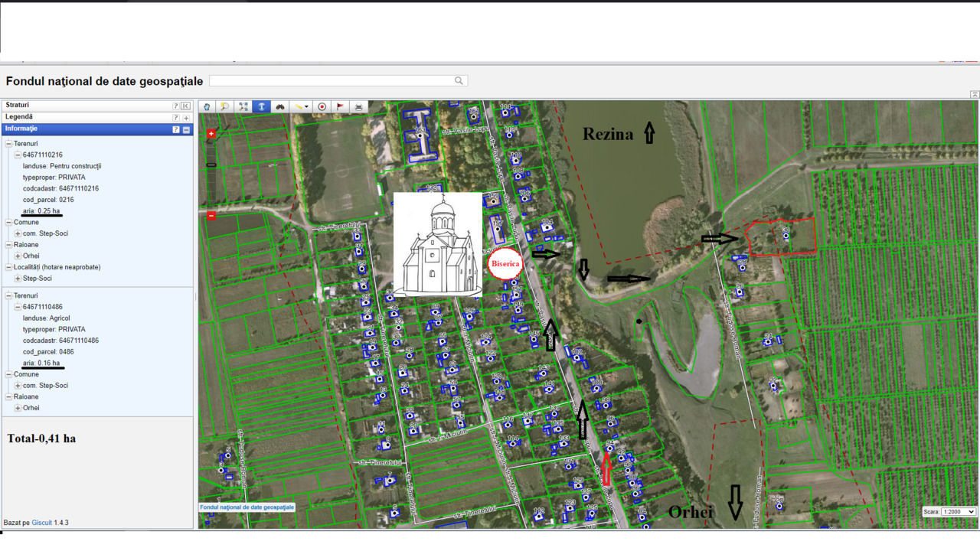Image resolution: width=980 pixels, height=551 pixels.
Task: Collapse the Informație panel
Action: (186, 130)
